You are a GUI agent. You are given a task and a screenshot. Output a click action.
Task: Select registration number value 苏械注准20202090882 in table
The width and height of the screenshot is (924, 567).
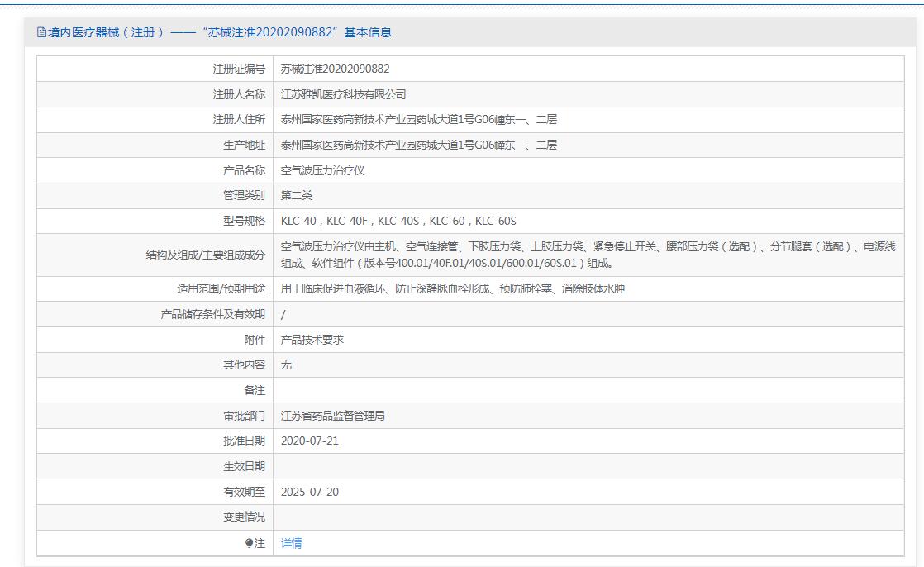click(335, 69)
